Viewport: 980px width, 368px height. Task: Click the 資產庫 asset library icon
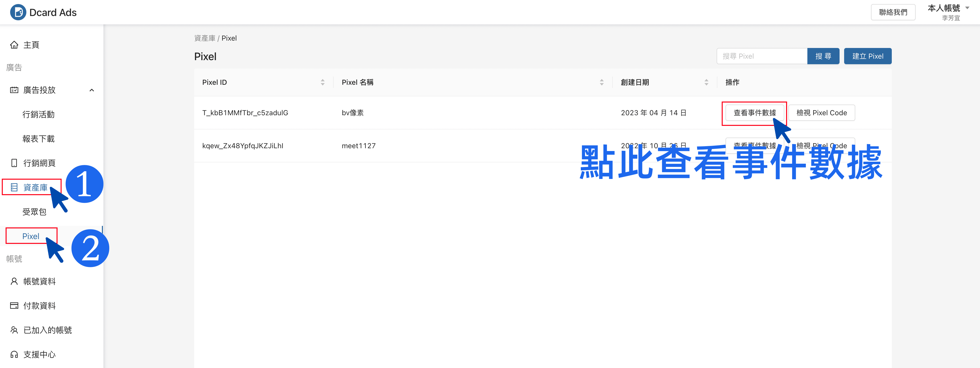tap(14, 187)
